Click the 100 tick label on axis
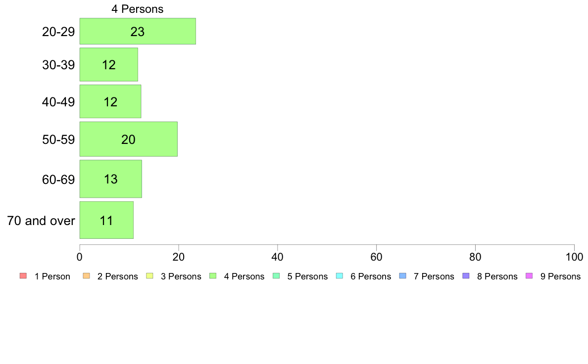The width and height of the screenshot is (588, 364). (x=574, y=257)
